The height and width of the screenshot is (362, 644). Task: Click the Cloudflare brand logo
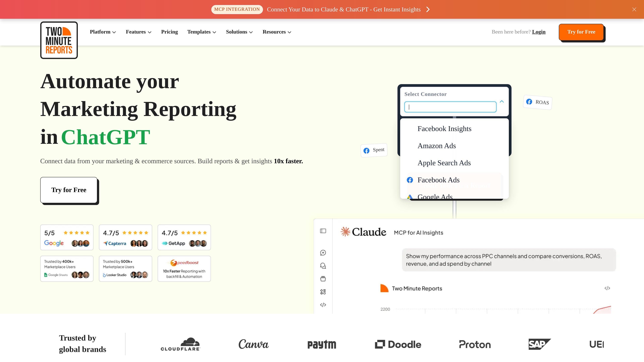click(180, 344)
